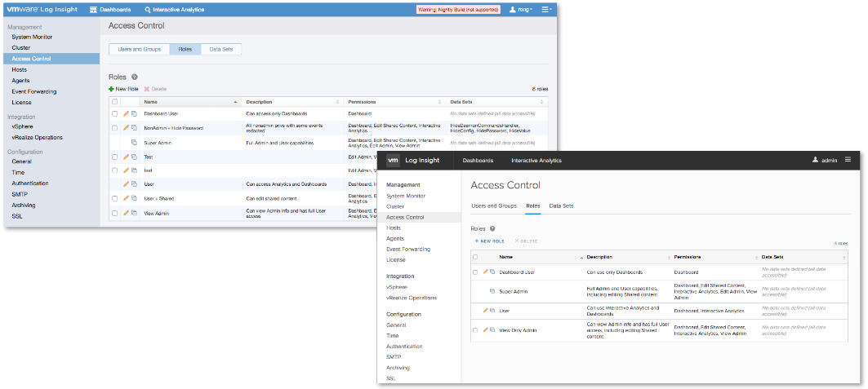This screenshot has height=389, width=868.
Task: Click edit pencil icon for View Only Admin role
Action: click(486, 329)
